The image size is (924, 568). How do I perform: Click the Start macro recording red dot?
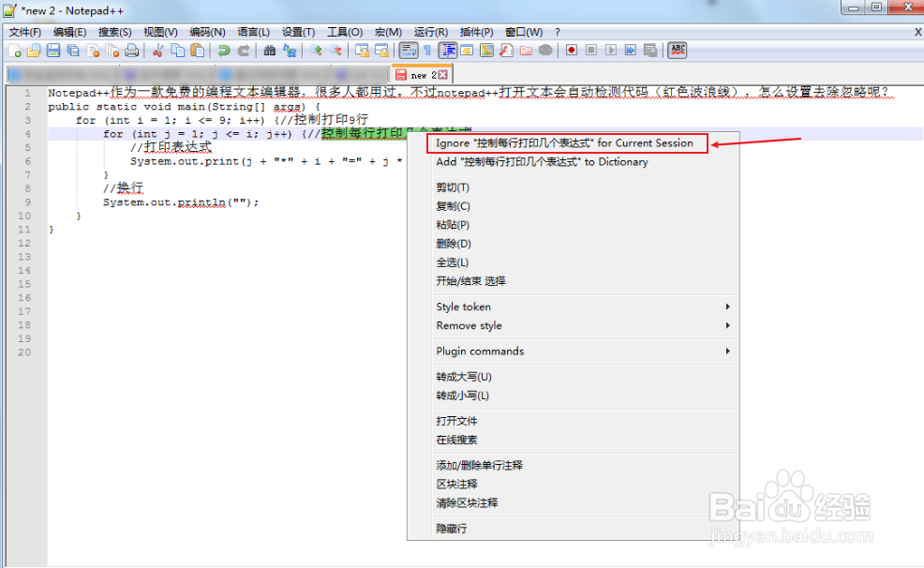tap(571, 51)
